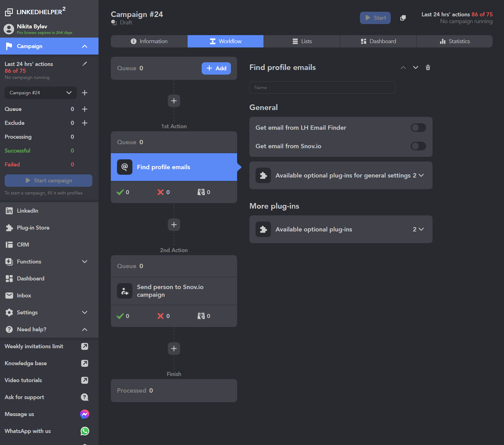Screen dimensions: 504x445
Task: Switch to the Statistics tab
Action: (x=454, y=41)
